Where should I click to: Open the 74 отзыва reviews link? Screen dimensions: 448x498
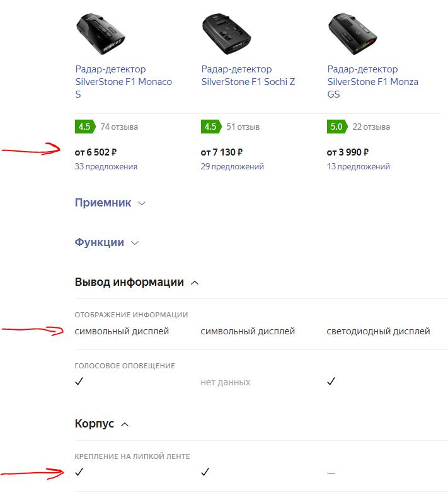[x=119, y=127]
